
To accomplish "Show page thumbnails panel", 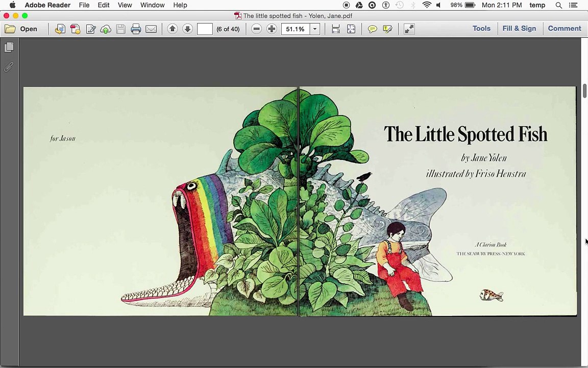I will tap(9, 48).
